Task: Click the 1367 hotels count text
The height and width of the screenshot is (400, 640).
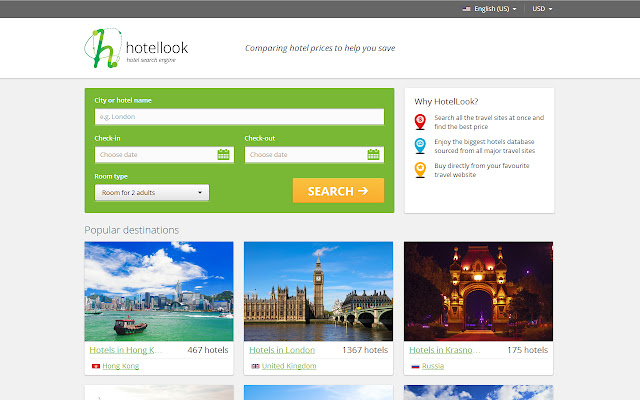Action: tap(365, 350)
